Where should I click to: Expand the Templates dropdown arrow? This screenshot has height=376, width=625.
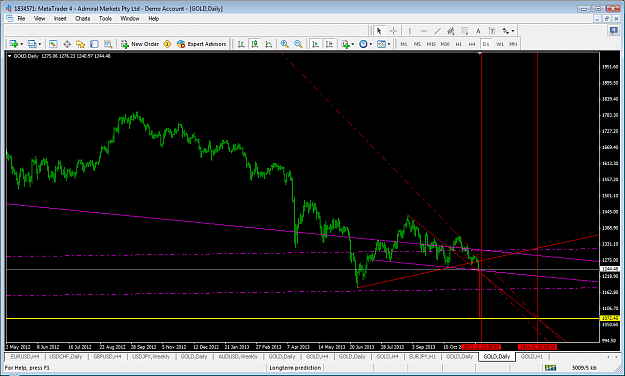pos(389,44)
